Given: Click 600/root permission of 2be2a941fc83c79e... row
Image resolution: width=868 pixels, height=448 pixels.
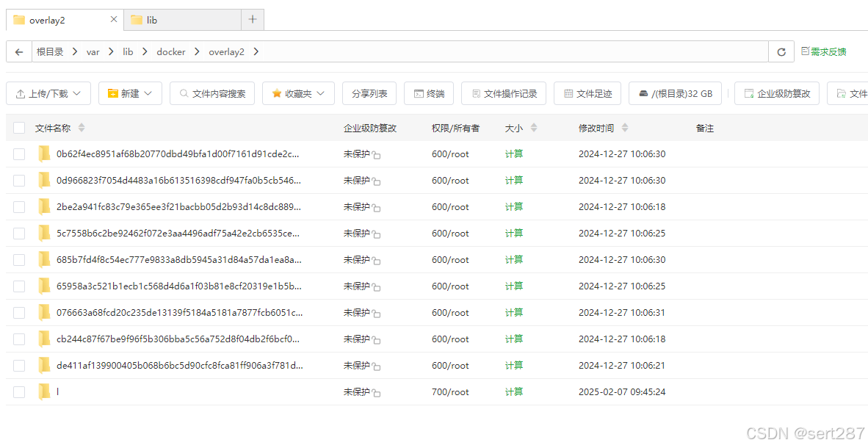Looking at the screenshot, I should [450, 207].
